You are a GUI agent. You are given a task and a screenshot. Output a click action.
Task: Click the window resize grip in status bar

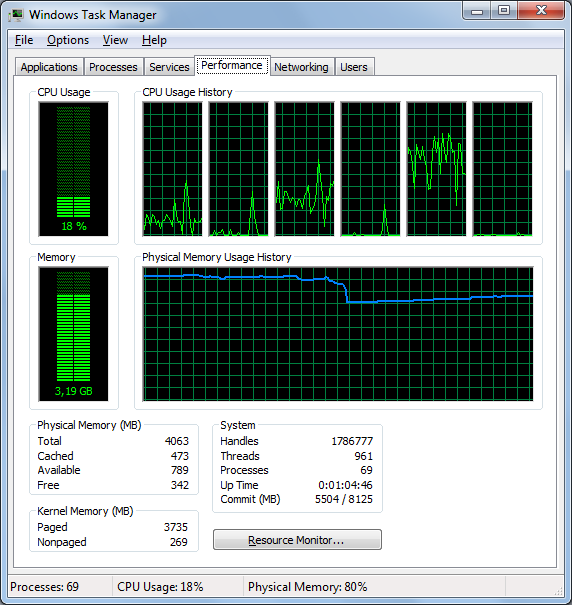tap(559, 591)
